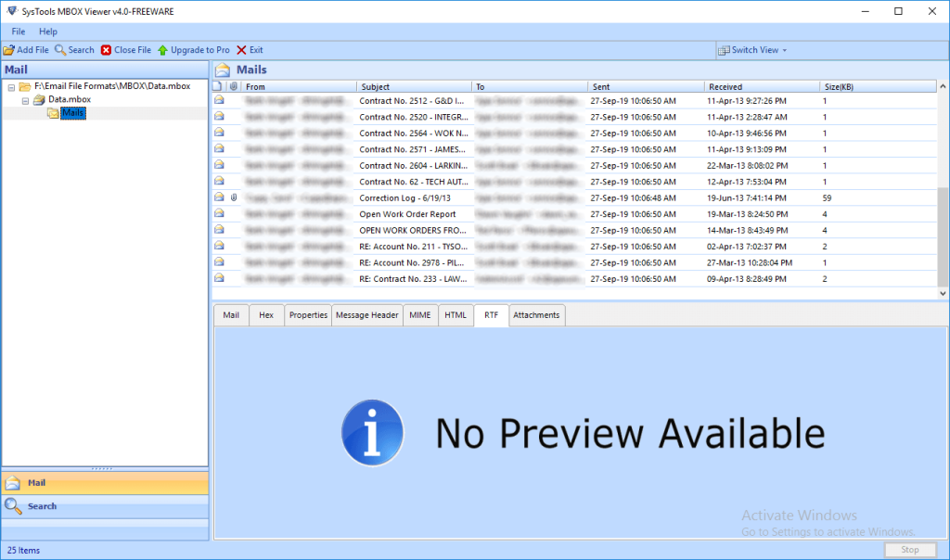
Task: Sort by the From column header
Action: (x=300, y=86)
